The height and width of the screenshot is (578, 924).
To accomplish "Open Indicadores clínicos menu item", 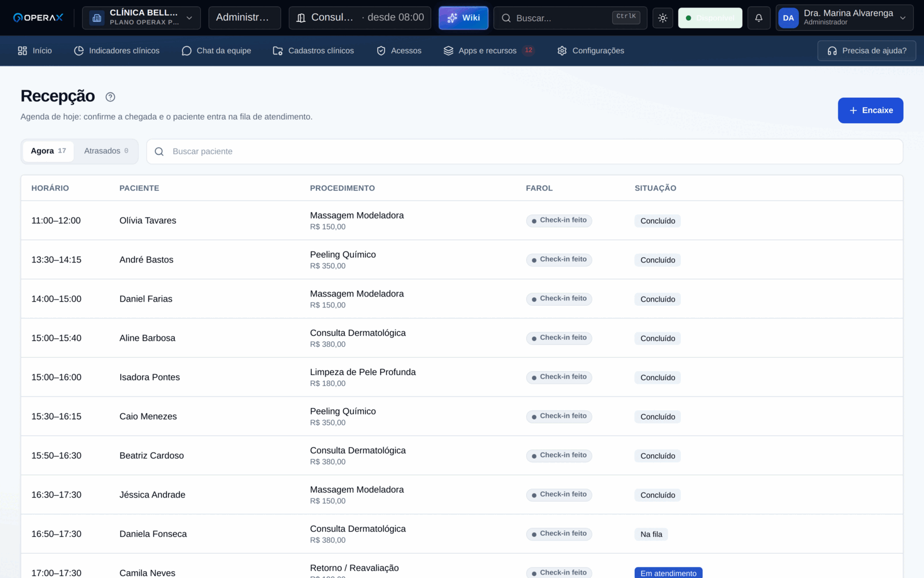I will point(117,51).
